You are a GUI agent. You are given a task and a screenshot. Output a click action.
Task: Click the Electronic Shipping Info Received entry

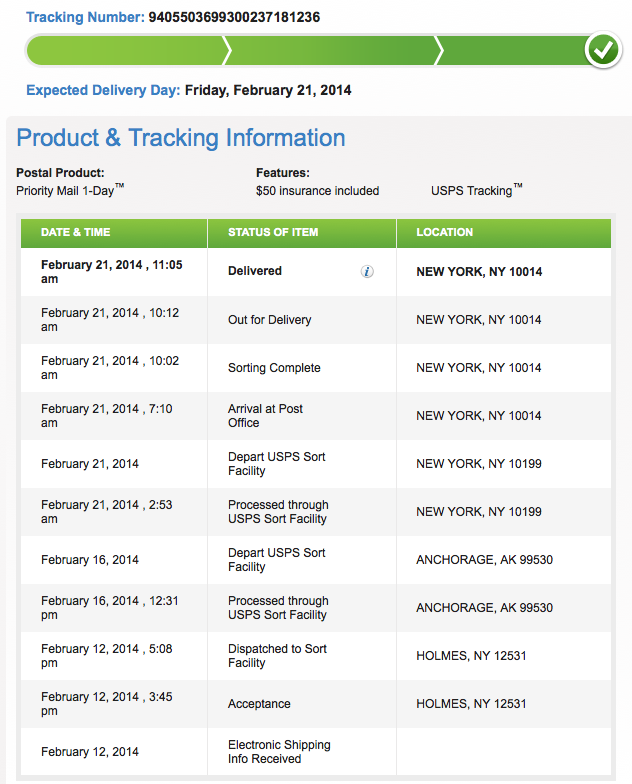click(x=279, y=752)
